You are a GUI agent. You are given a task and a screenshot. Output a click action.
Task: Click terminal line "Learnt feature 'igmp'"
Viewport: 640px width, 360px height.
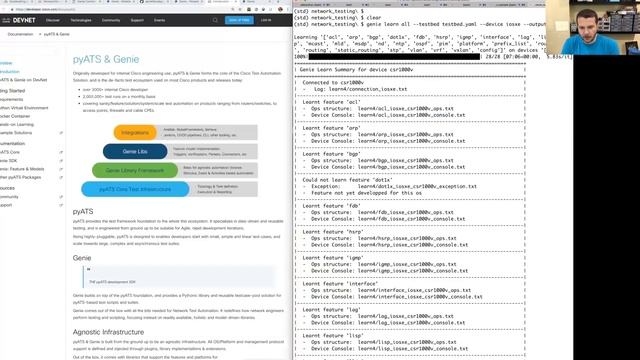(333, 258)
